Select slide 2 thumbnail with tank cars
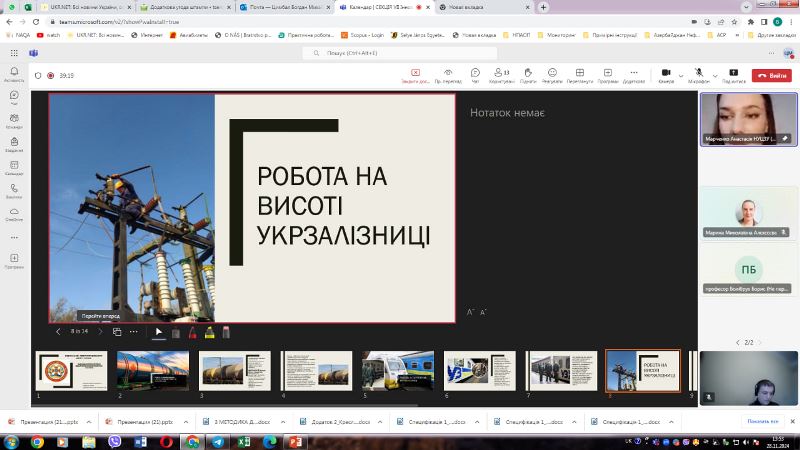Image resolution: width=800 pixels, height=450 pixels. tap(153, 371)
